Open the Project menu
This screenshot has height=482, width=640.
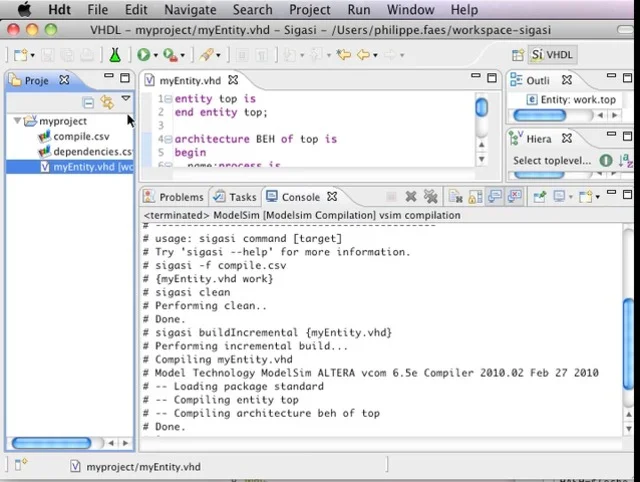[x=310, y=9]
